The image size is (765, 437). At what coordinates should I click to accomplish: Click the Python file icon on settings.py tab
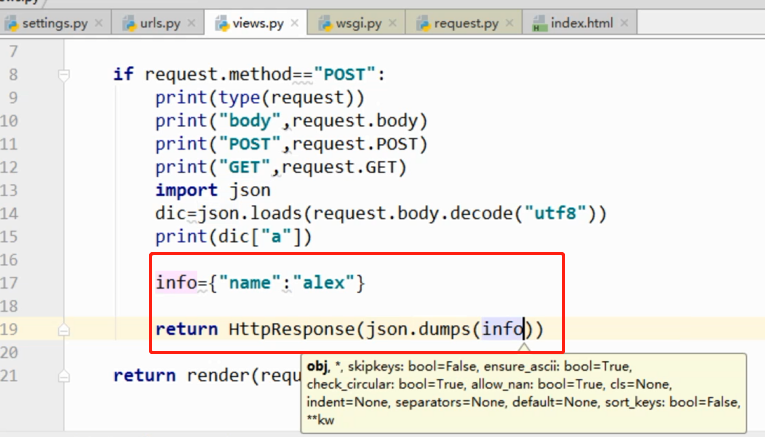tap(12, 23)
